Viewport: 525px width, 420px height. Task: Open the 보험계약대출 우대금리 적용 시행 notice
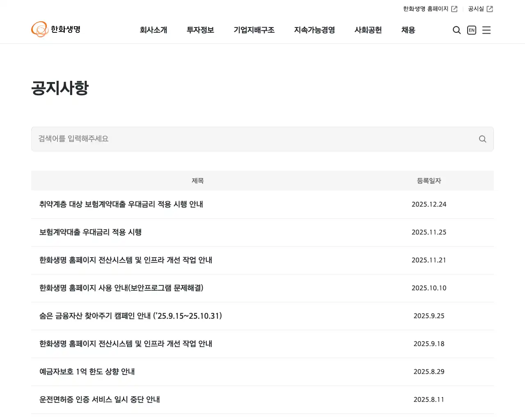click(x=91, y=232)
